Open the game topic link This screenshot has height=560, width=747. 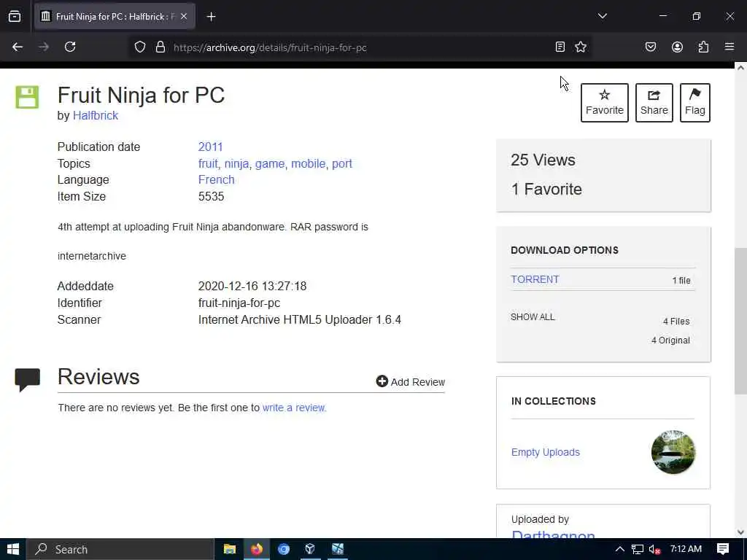point(270,163)
